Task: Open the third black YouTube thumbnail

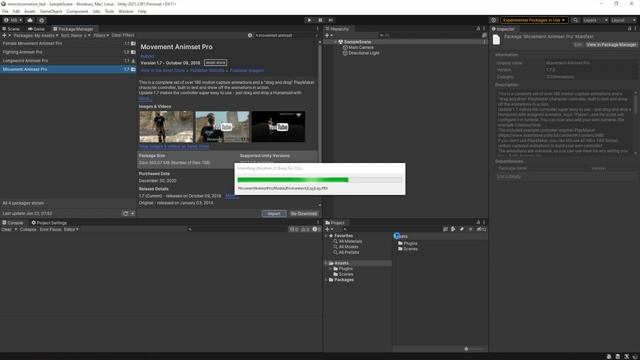Action: click(278, 127)
